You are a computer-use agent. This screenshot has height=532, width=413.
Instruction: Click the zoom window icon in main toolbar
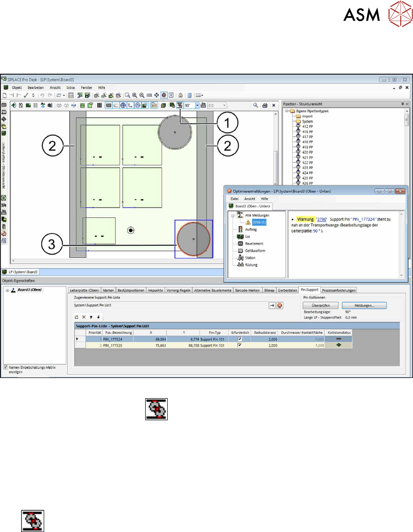(127, 95)
